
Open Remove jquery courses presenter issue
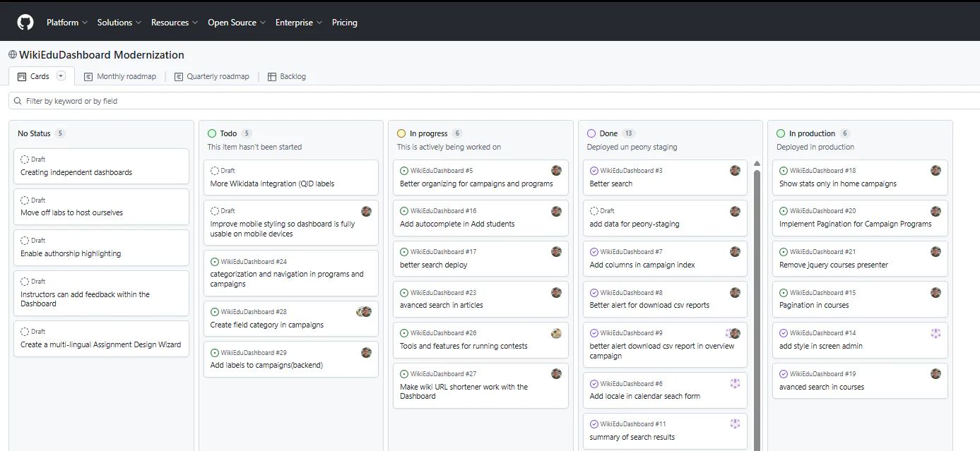coord(834,265)
